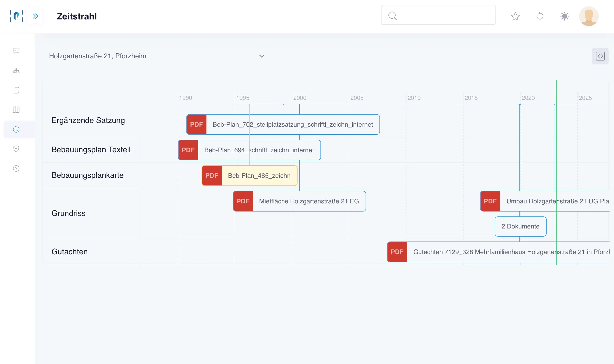Expand the 2 Dokumente group
Screen dimensions: 614x364
[x=521, y=227]
